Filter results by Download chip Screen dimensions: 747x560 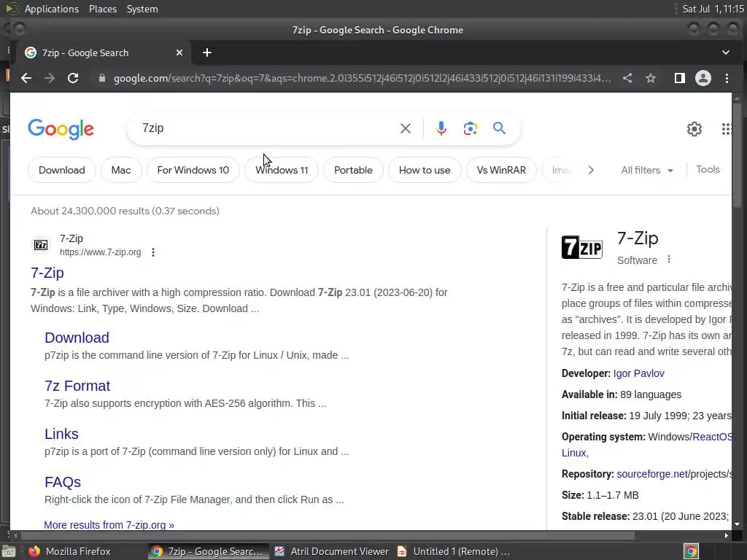tap(62, 170)
